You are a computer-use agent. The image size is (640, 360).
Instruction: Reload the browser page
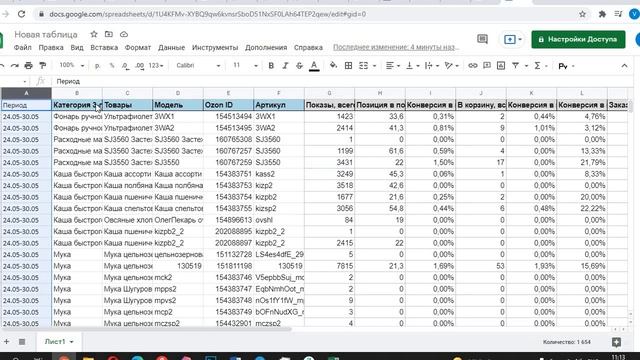pyautogui.click(x=21, y=14)
